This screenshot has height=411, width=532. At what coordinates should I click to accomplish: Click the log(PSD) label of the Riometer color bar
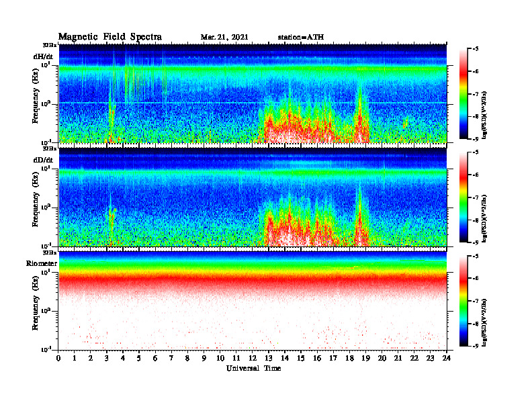point(484,322)
